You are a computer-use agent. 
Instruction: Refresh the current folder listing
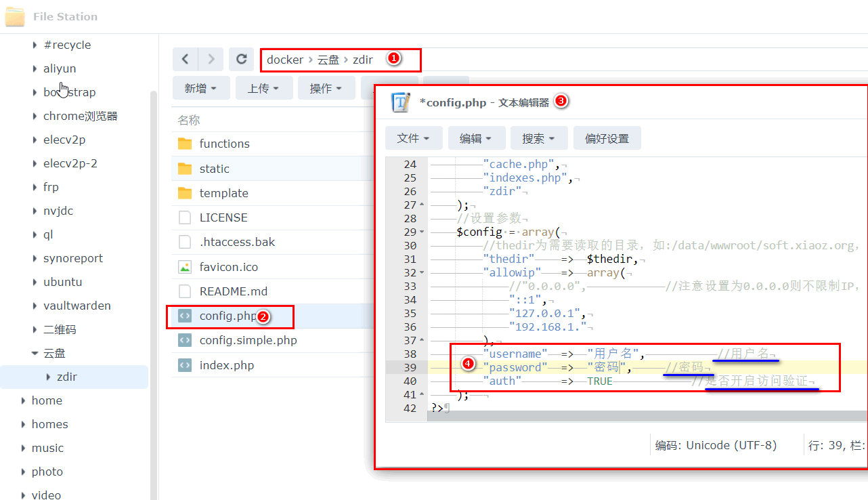coord(241,59)
